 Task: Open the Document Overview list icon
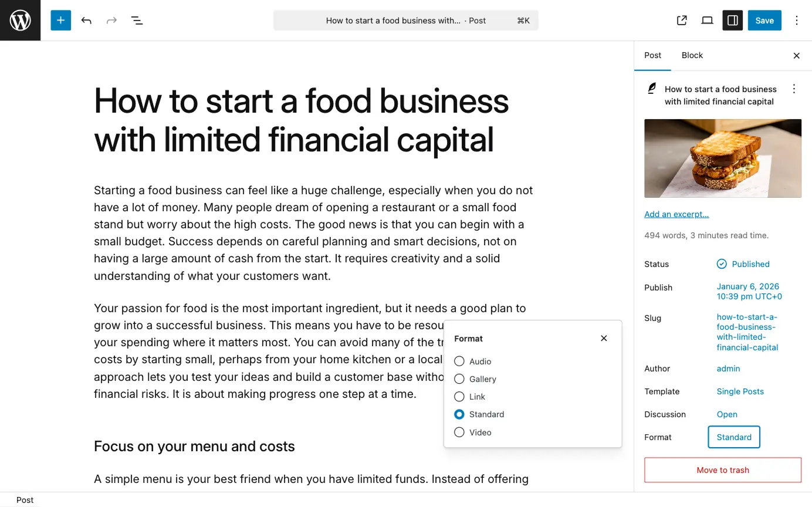[x=137, y=21]
